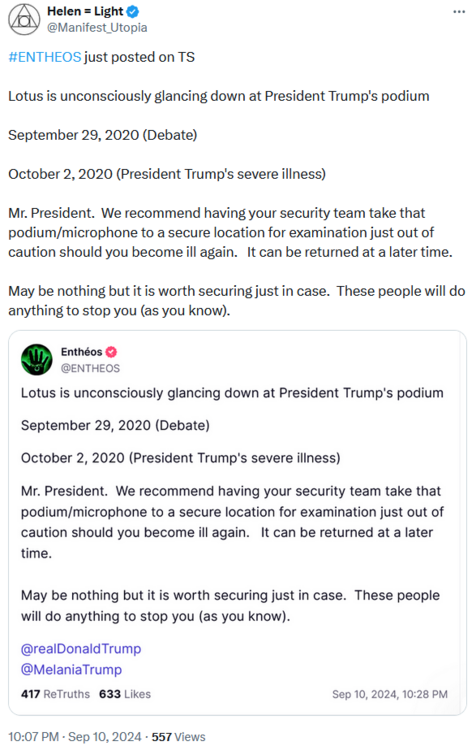Click the Enthéos display name
Screen dimensions: 476x750
tap(81, 352)
